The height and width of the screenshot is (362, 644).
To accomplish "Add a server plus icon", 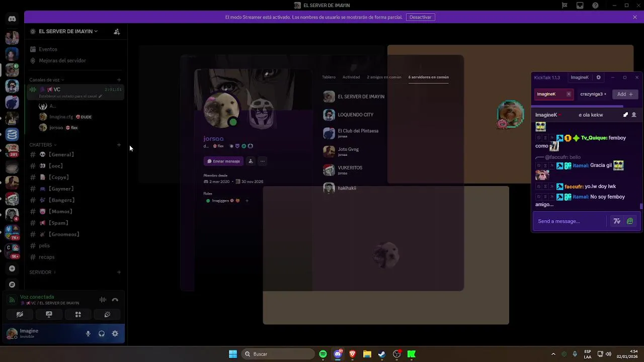I will (x=12, y=268).
